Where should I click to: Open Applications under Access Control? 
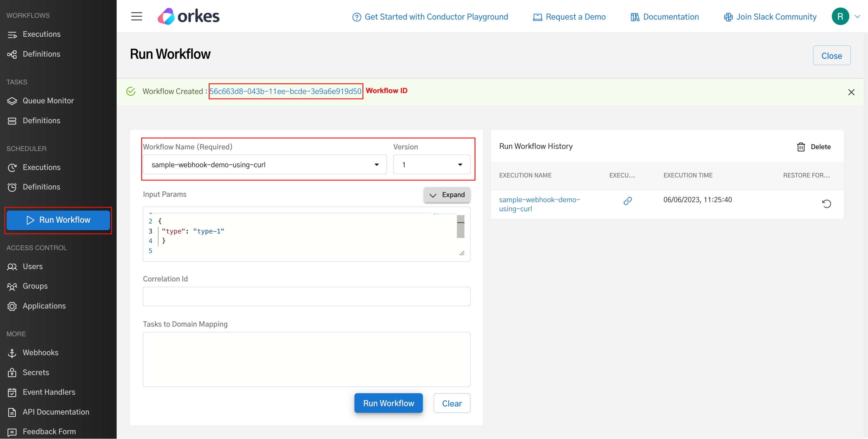pos(44,306)
